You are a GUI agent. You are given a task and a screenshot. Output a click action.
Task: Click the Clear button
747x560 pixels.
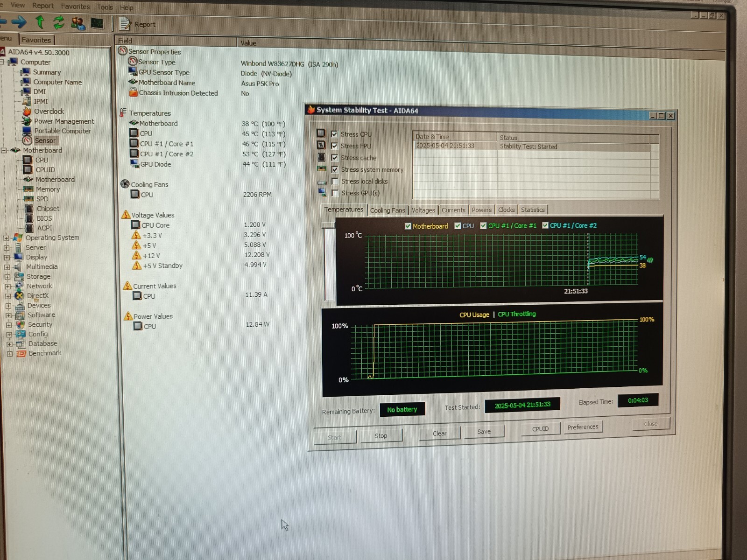coord(439,434)
